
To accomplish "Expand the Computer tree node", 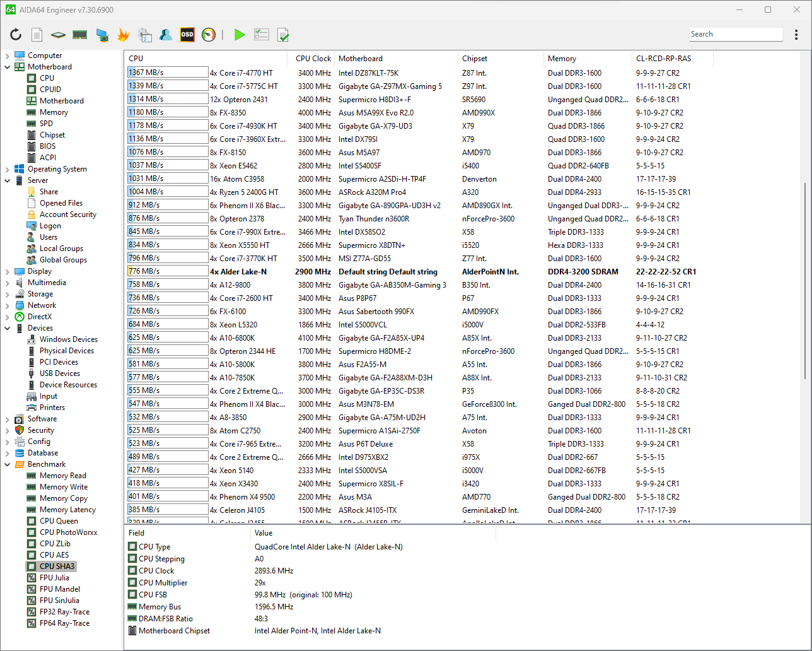I will pos(8,56).
